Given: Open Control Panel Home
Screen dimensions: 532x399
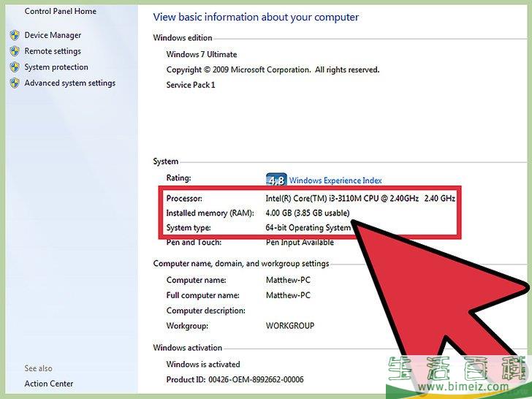Looking at the screenshot, I should [x=61, y=11].
